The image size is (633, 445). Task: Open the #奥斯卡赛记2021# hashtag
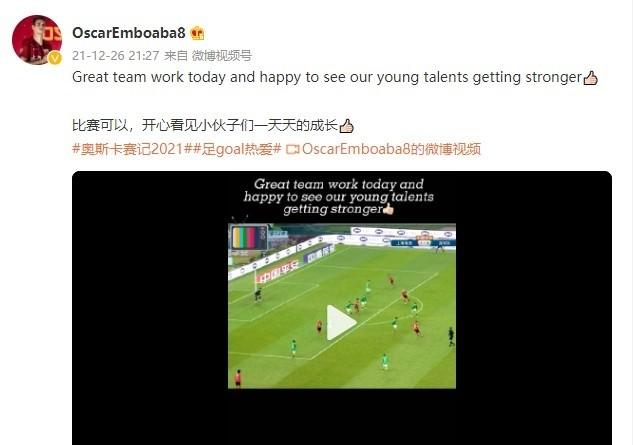tap(132, 149)
